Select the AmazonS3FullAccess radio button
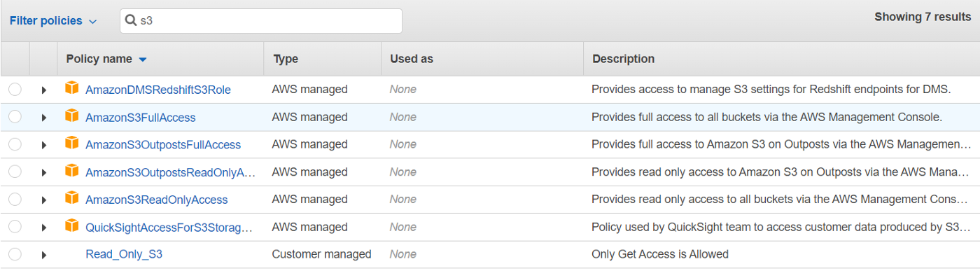The image size is (980, 271). tap(15, 117)
